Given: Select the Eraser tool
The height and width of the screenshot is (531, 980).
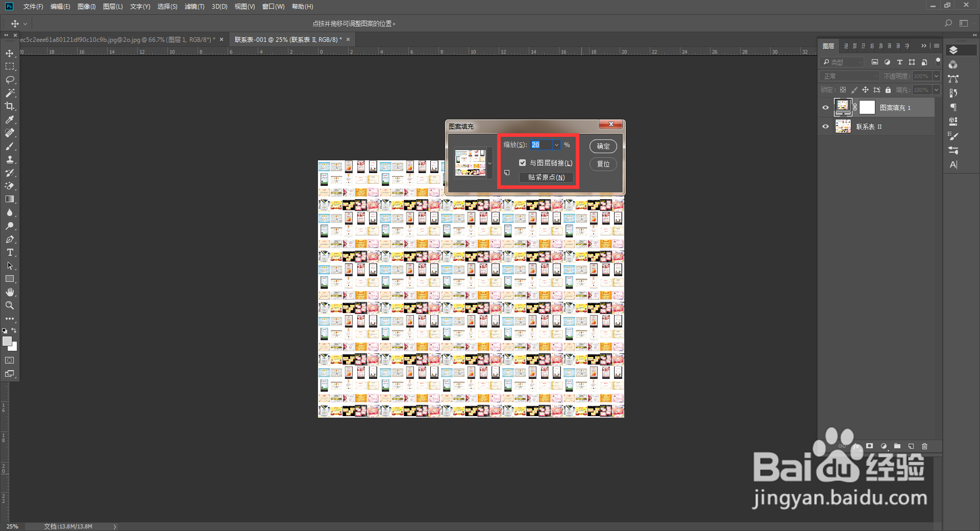Looking at the screenshot, I should click(10, 186).
